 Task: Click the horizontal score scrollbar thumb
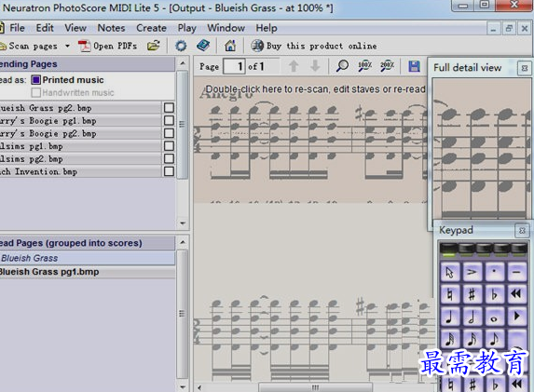(315, 387)
